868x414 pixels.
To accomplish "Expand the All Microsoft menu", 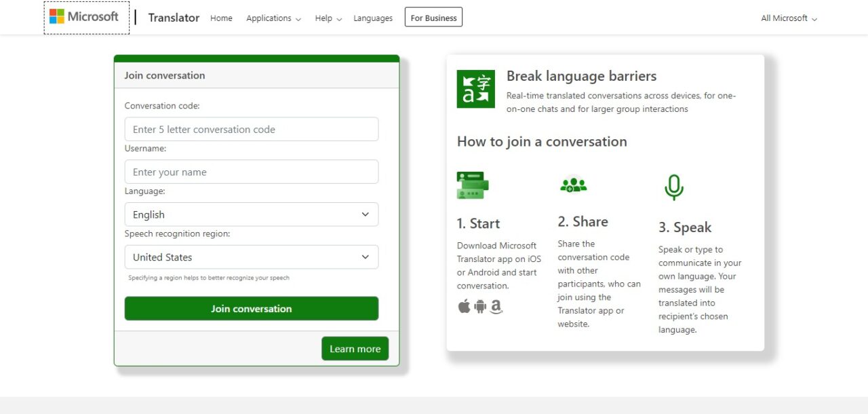I will (789, 18).
